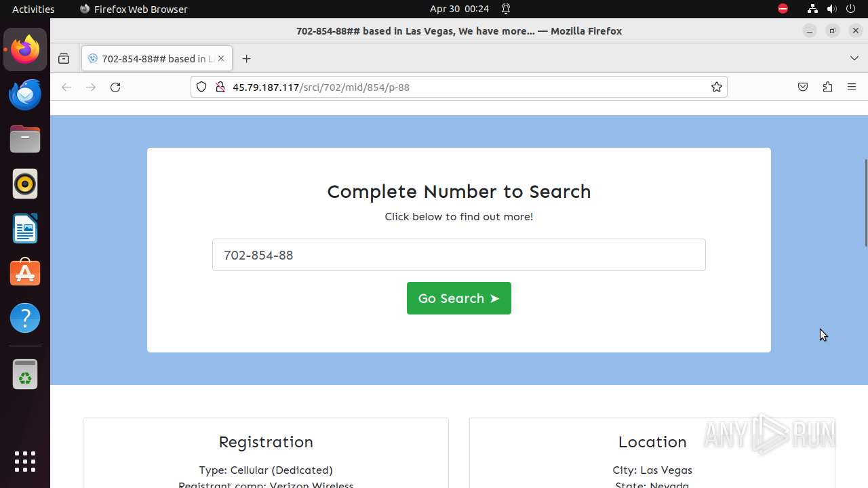This screenshot has width=868, height=488.
Task: Close the 702-854-88## tab
Action: click(x=221, y=59)
